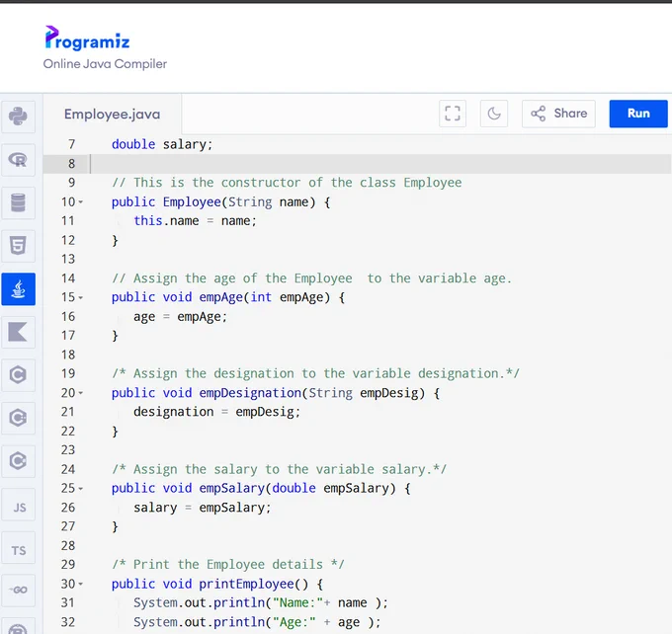Open the Programiz logo link
Image resolution: width=672 pixels, height=634 pixels.
(x=87, y=39)
